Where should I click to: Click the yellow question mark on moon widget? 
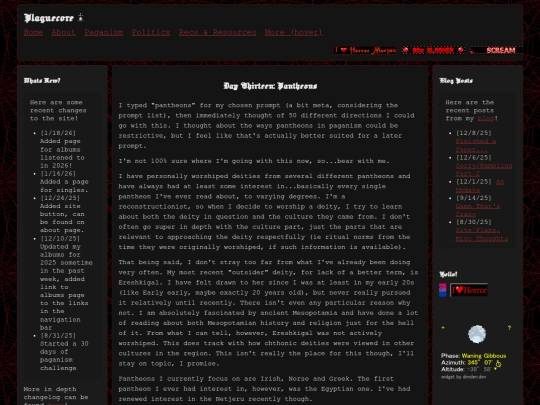click(x=509, y=328)
